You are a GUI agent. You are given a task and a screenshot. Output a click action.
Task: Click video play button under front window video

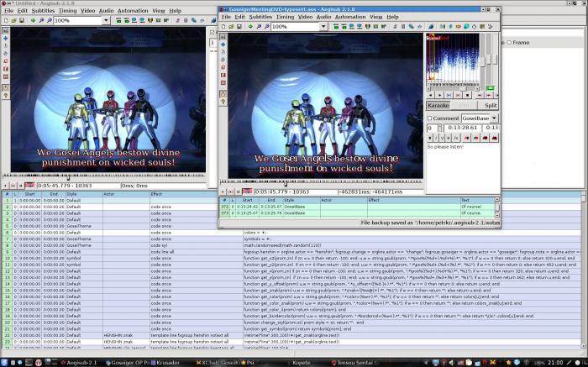(x=223, y=191)
